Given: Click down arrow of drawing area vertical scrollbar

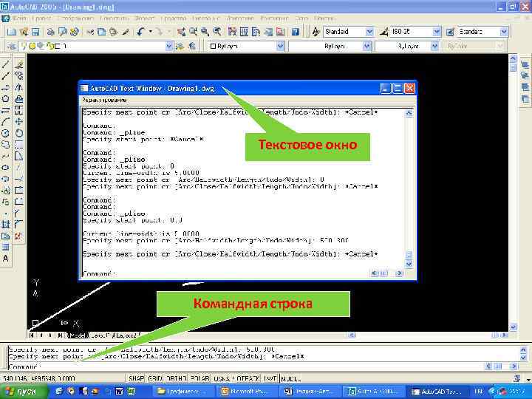Looking at the screenshot, I should click(x=513, y=327).
